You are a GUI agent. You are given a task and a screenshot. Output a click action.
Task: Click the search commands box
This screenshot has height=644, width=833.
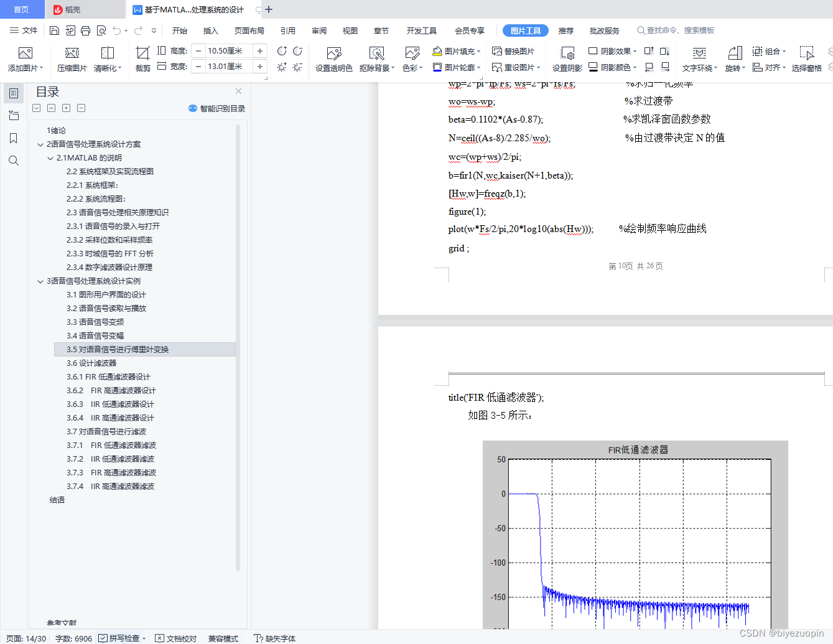tap(676, 30)
